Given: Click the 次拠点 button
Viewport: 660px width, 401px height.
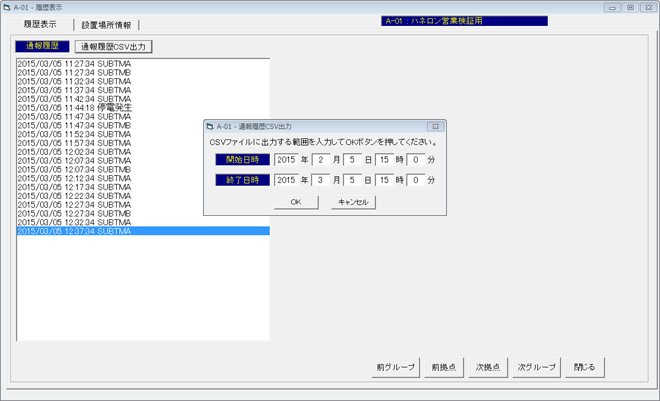Looking at the screenshot, I should 487,367.
